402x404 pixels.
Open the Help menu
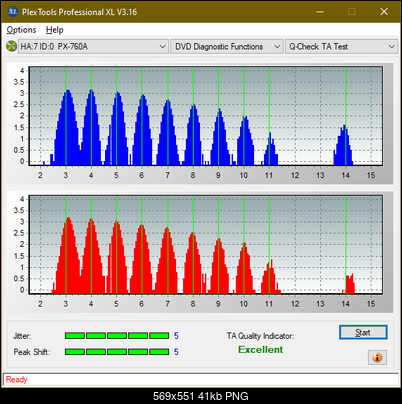55,30
